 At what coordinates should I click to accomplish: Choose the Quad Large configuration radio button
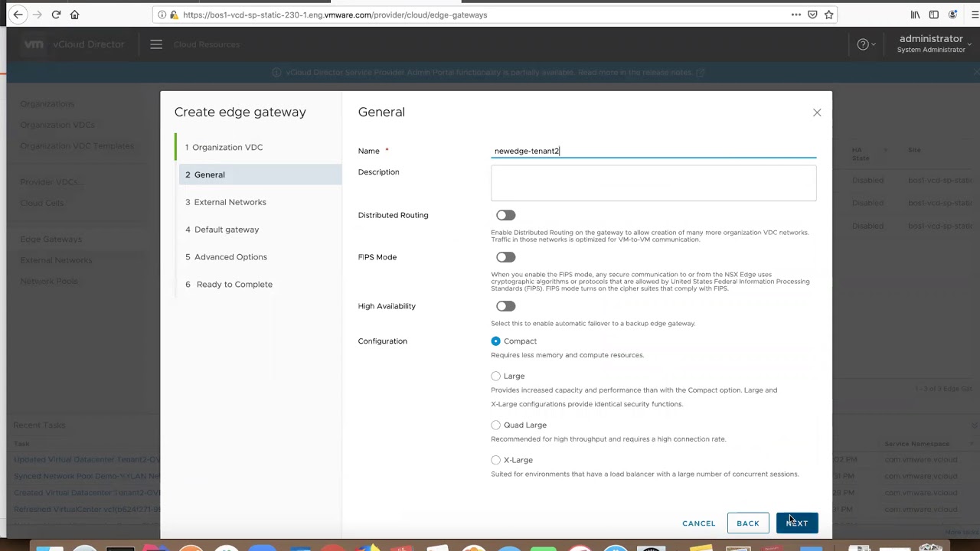[x=496, y=425]
